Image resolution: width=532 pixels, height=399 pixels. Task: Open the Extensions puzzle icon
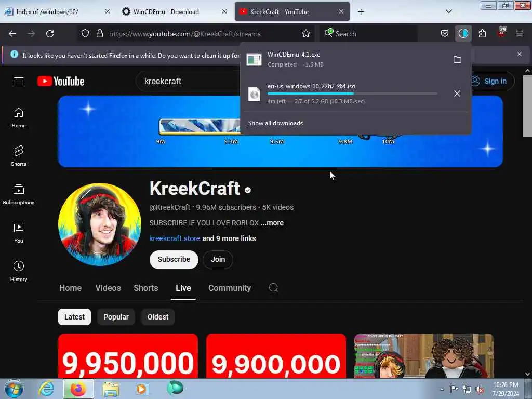482,34
